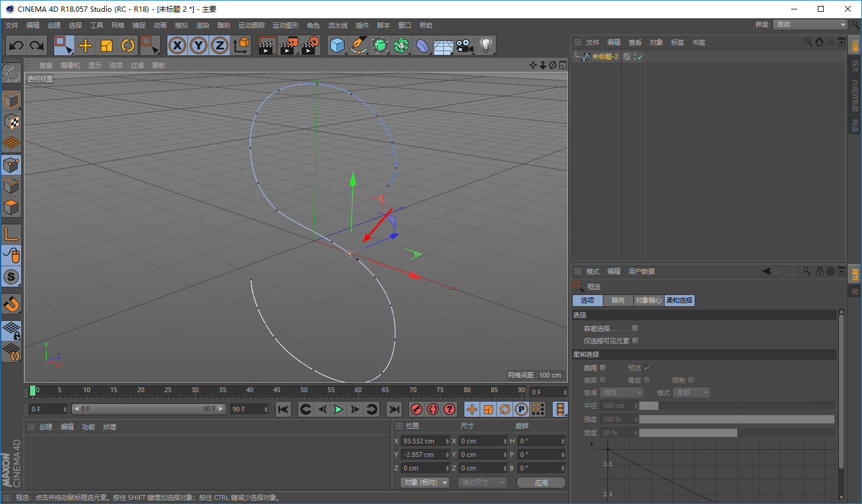Expand the rectangle selection tool flyout
The height and width of the screenshot is (504, 862).
coord(64,45)
